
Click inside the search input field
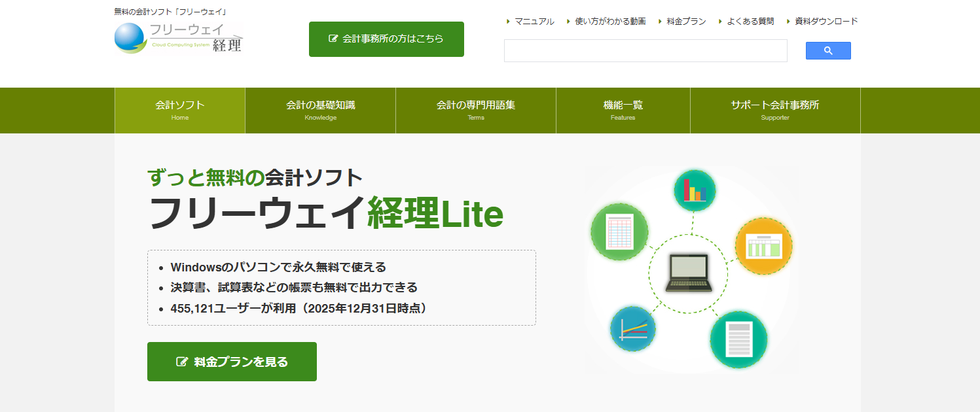[645, 50]
